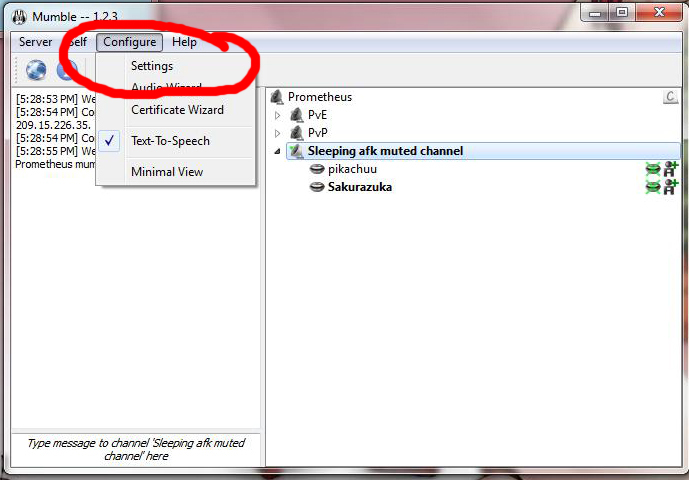Image resolution: width=689 pixels, height=480 pixels.
Task: Click the chat message input field
Action: 136,450
